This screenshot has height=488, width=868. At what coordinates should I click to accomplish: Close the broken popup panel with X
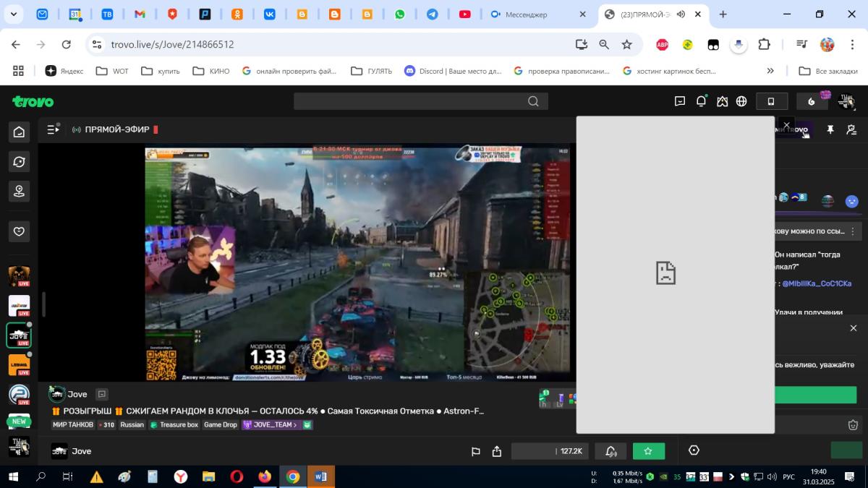[x=786, y=125]
